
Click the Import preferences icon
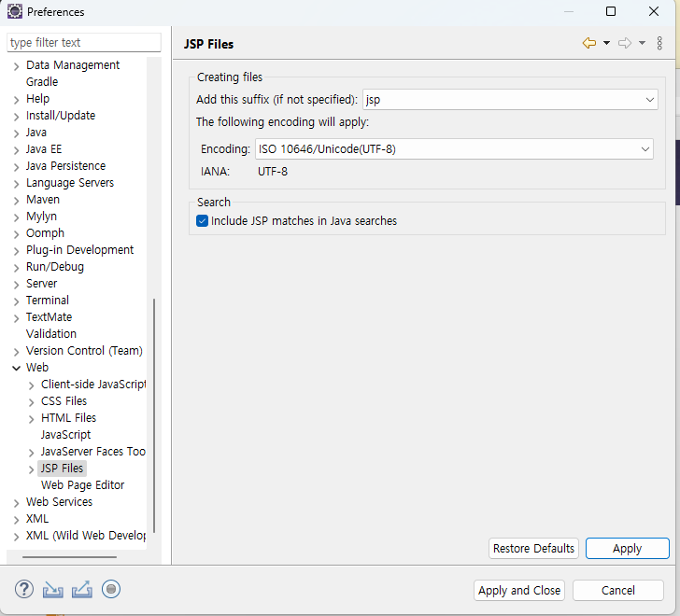(53, 590)
